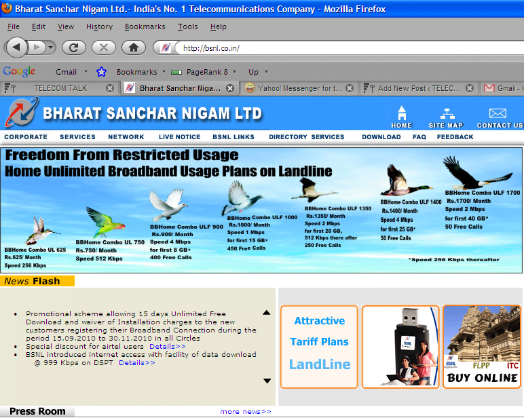Go forward with the Forward arrow button

(x=37, y=47)
